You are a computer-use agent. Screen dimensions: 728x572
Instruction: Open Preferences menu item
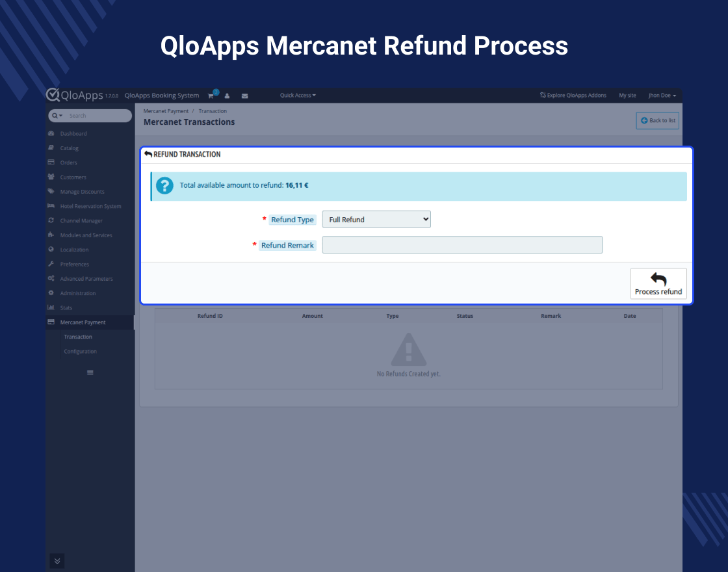pyautogui.click(x=74, y=264)
